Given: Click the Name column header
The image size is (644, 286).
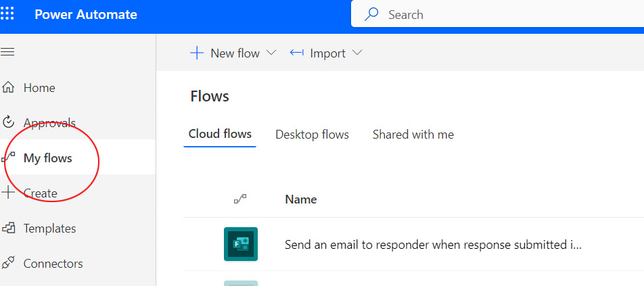Looking at the screenshot, I should click(x=301, y=199).
